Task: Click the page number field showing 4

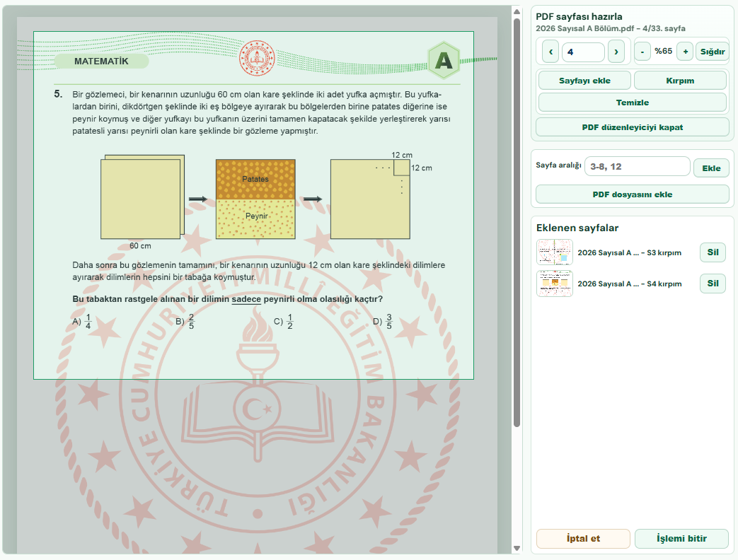Action: (583, 52)
